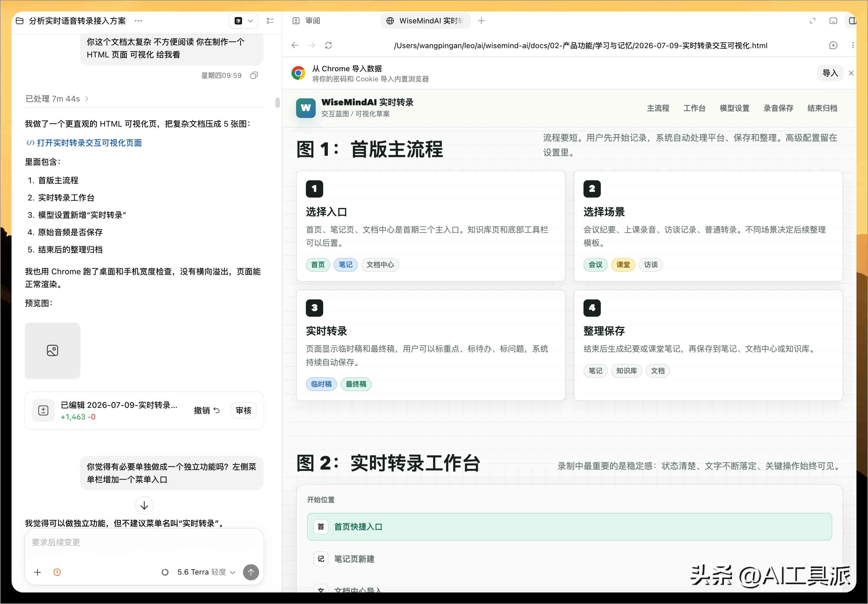Screen dimensions: 868x604
Task: Send message with the up-arrow button
Action: coord(251,572)
